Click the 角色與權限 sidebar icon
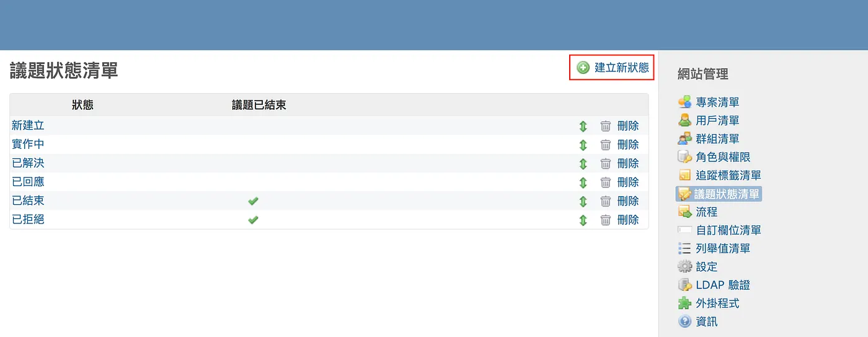 [684, 157]
